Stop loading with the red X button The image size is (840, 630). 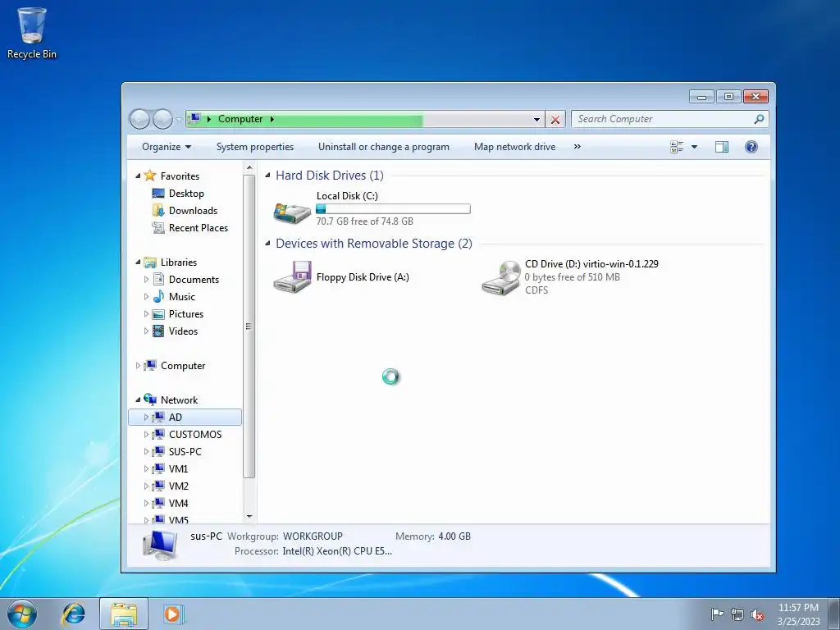coord(555,120)
